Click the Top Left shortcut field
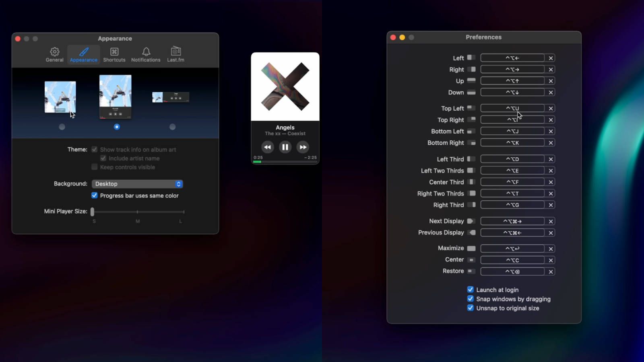 tap(512, 108)
